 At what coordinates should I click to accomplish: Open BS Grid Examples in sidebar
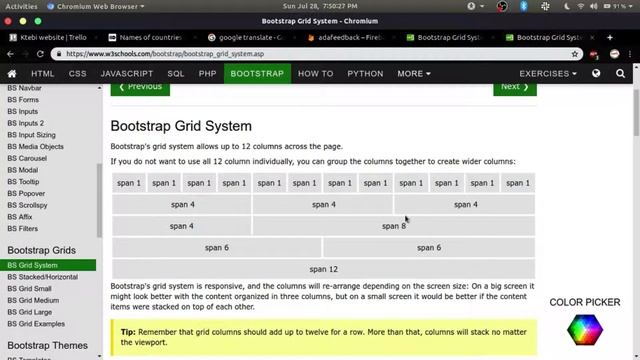tap(36, 324)
